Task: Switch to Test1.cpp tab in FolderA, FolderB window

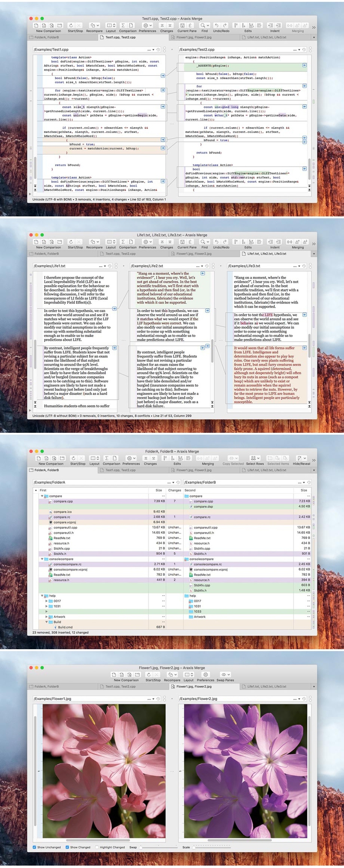Action: (x=134, y=470)
